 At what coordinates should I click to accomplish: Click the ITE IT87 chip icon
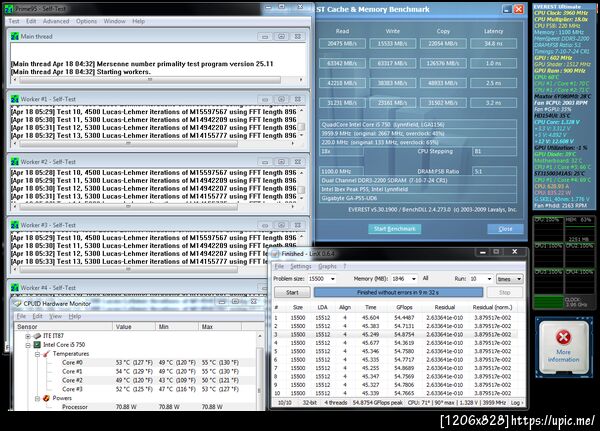37,336
